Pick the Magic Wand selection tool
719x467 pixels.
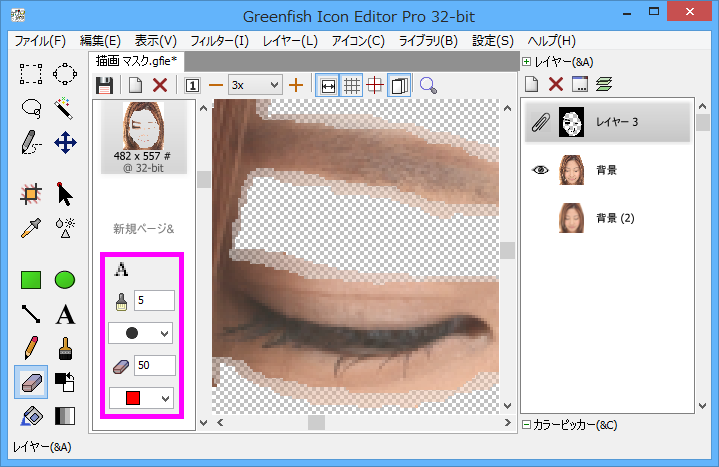click(x=65, y=108)
